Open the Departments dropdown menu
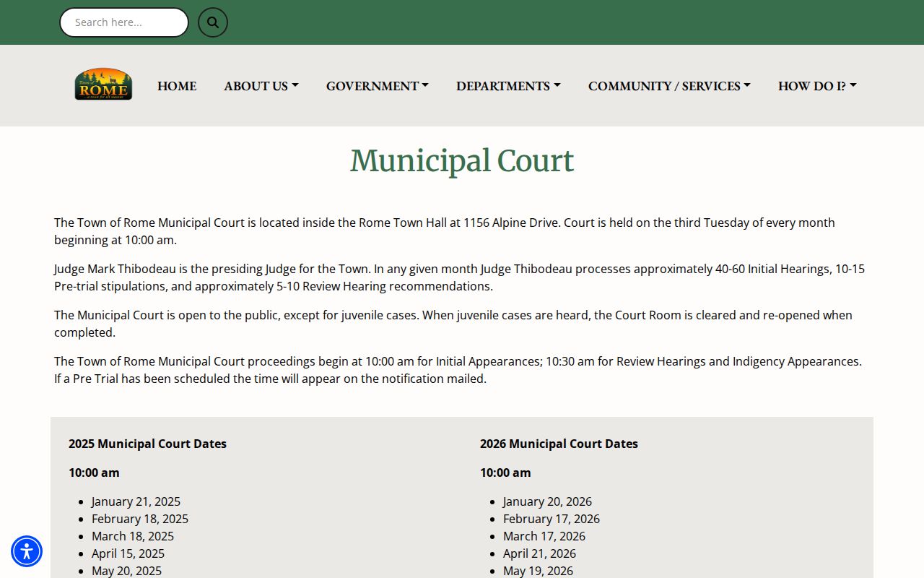The width and height of the screenshot is (924, 578). (508, 86)
